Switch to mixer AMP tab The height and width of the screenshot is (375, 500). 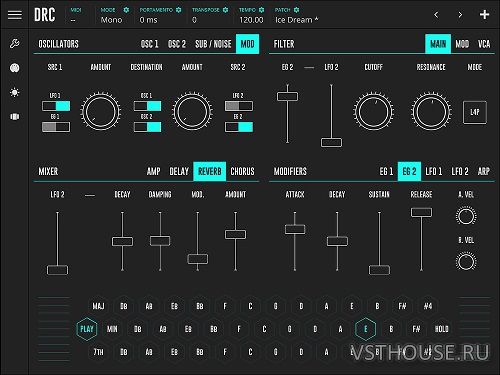point(153,171)
